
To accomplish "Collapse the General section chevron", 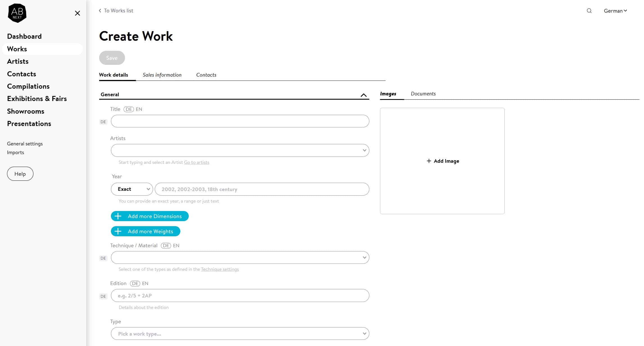I will (x=363, y=95).
